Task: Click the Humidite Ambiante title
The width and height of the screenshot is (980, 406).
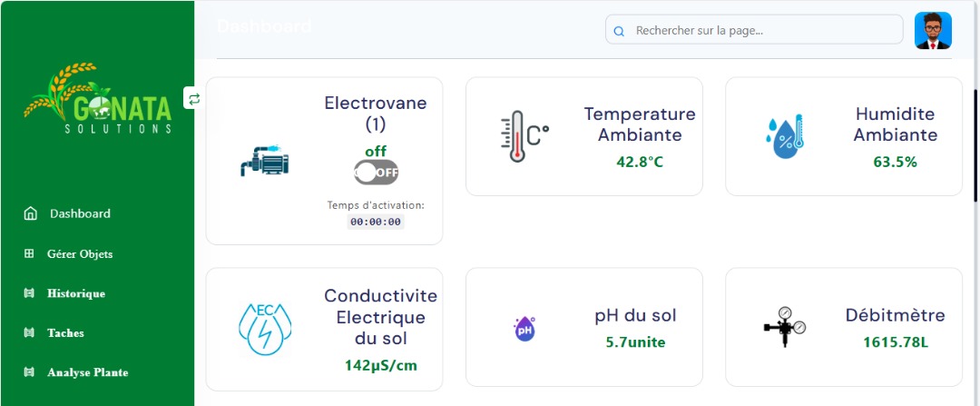Action: (x=896, y=124)
